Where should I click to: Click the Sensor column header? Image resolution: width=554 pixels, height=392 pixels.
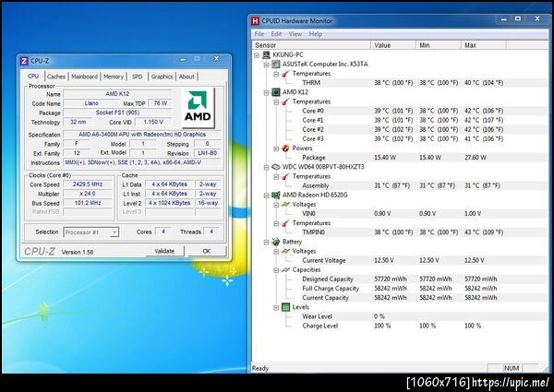pos(311,45)
